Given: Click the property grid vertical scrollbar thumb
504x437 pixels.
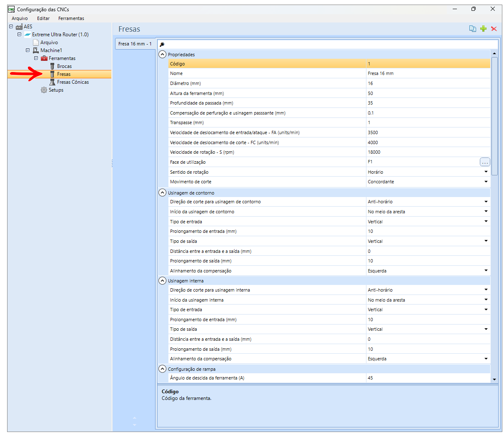Looking at the screenshot, I should (494, 116).
